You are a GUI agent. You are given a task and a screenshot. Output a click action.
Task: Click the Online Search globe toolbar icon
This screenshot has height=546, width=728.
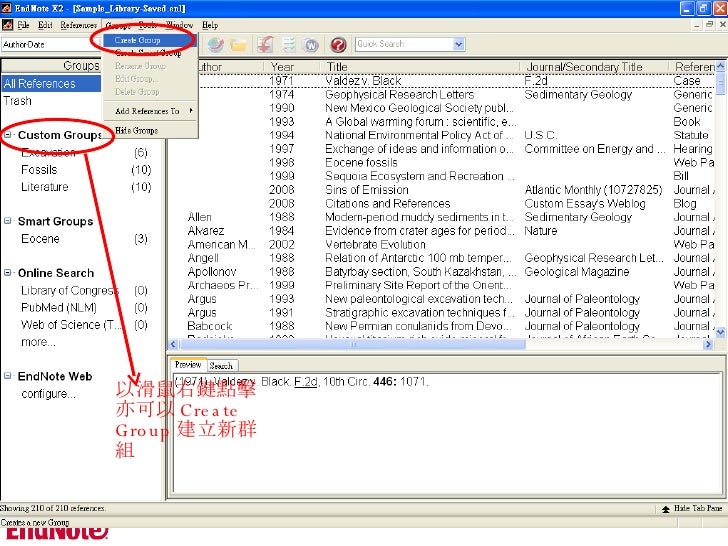click(x=215, y=45)
